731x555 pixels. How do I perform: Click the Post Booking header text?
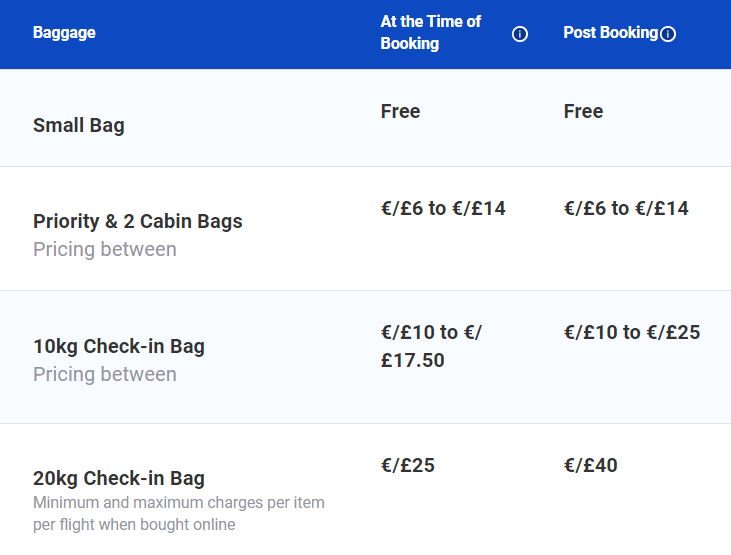pos(610,32)
